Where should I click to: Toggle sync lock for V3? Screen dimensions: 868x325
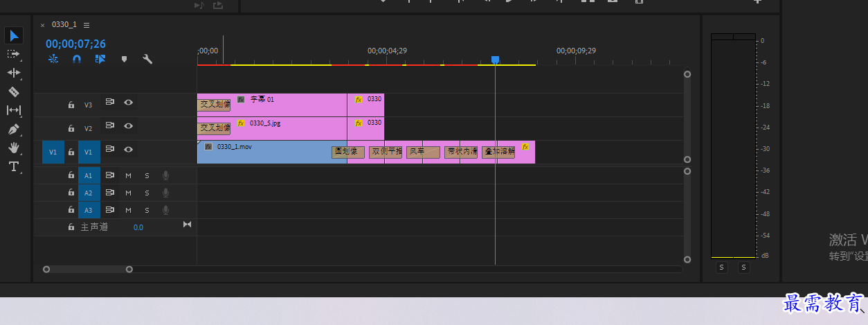109,102
